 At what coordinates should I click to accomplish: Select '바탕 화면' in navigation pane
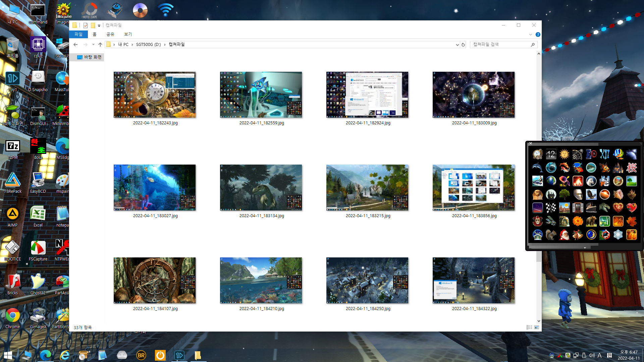click(x=93, y=57)
